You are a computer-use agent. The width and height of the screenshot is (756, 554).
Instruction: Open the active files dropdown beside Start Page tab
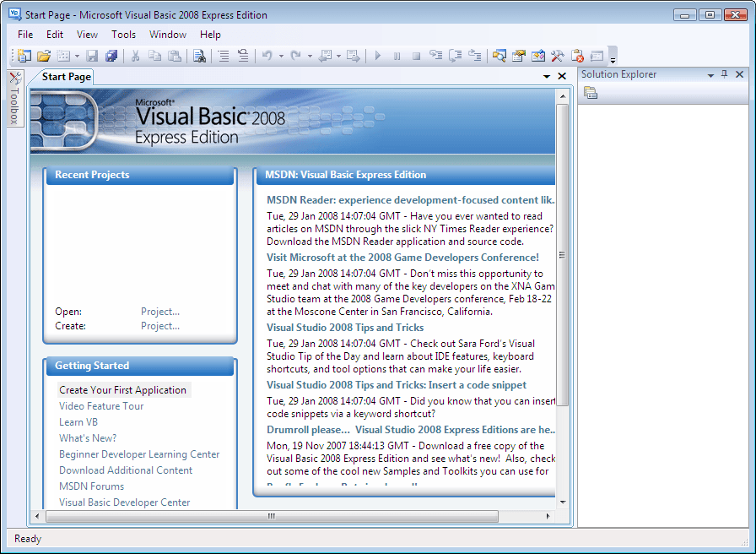tap(547, 77)
